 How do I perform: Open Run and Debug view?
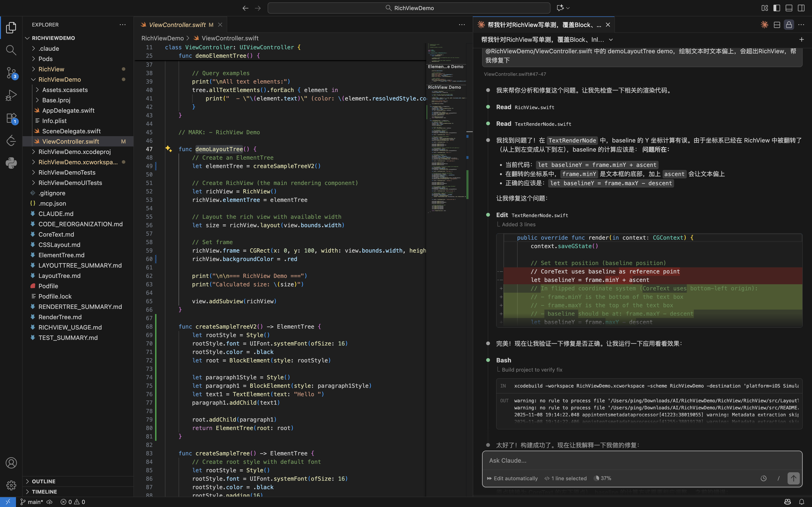coord(11,95)
